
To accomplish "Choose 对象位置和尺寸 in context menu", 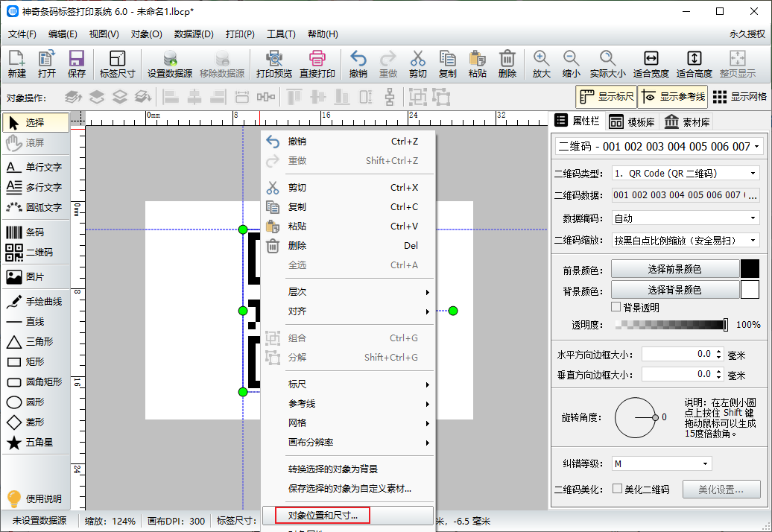I will point(347,516).
